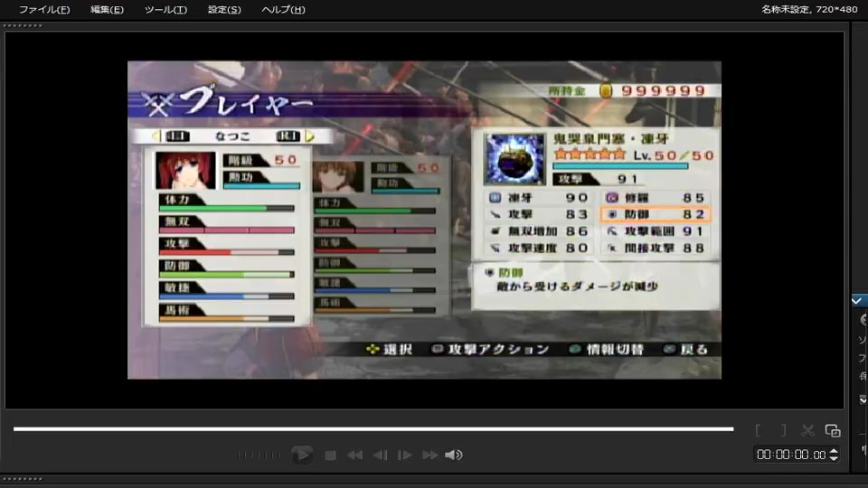Click the 間接攻撃 88 stat entry
The image size is (868, 488).
pos(656,249)
